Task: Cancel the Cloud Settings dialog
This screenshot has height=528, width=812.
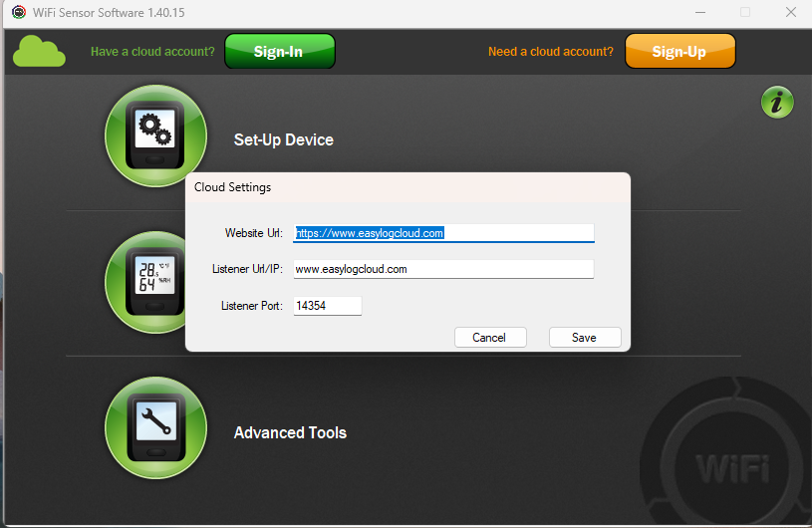Action: coord(489,338)
